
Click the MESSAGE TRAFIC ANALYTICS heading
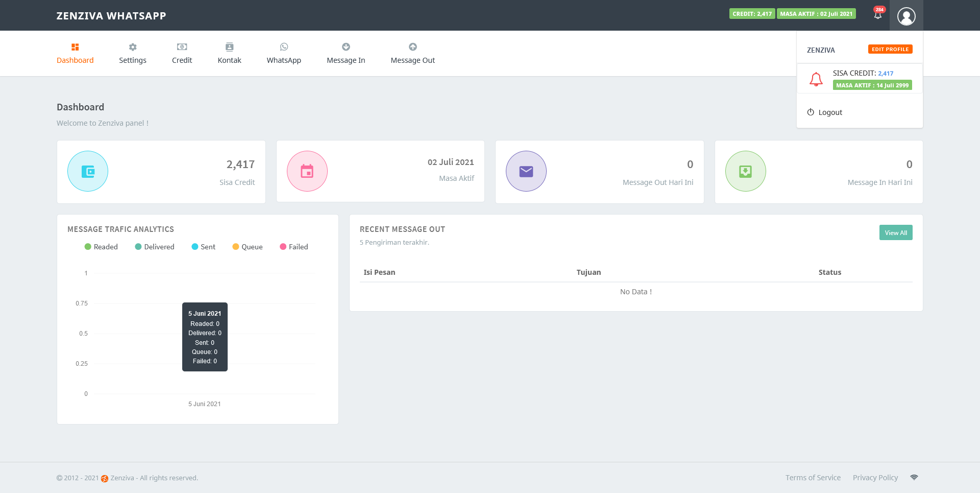click(x=120, y=229)
